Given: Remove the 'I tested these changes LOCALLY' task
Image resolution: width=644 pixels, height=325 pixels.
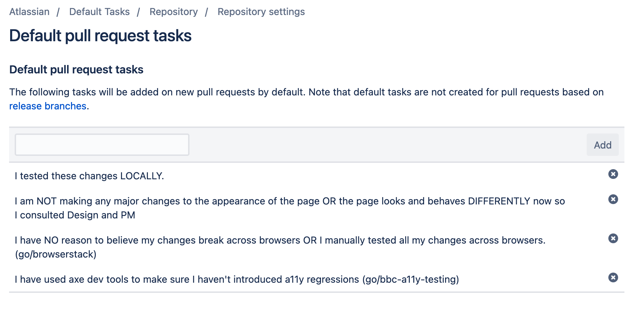Looking at the screenshot, I should coord(613,174).
